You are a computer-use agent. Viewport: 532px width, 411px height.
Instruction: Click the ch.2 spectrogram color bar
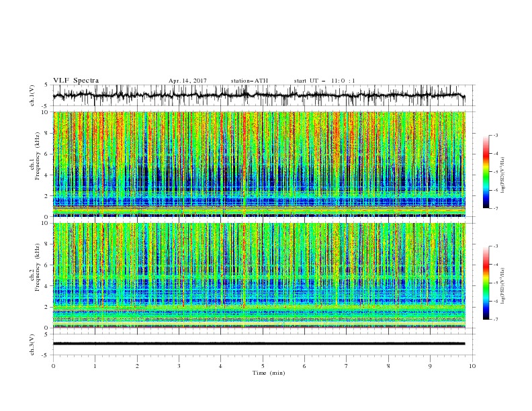tap(486, 283)
